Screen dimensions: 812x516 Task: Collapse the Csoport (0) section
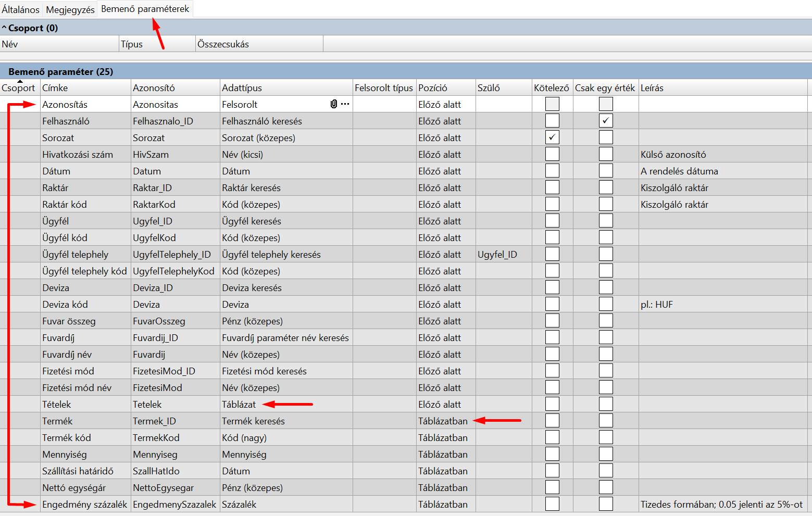(x=4, y=28)
